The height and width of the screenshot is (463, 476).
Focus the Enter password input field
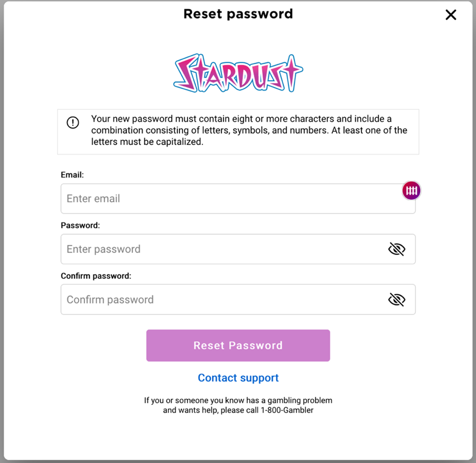tap(238, 249)
